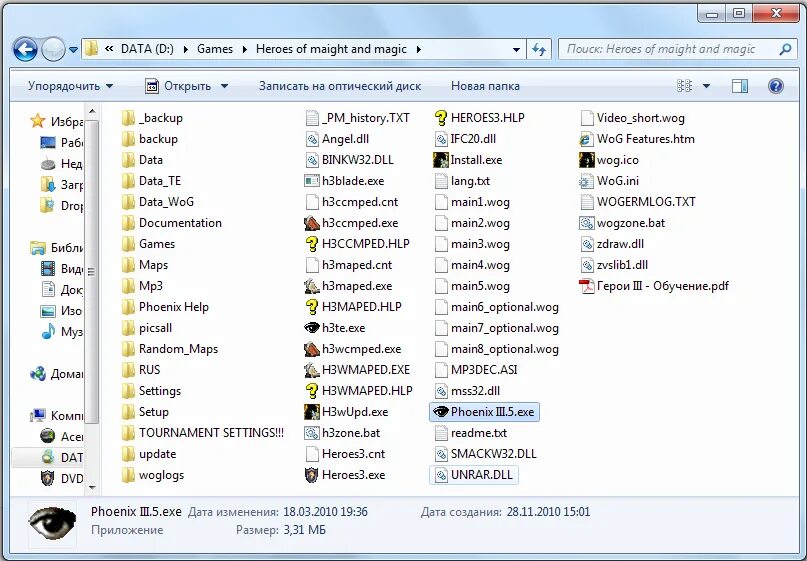Select the WOGERMLOG.TXT file
The image size is (807, 561).
click(638, 202)
